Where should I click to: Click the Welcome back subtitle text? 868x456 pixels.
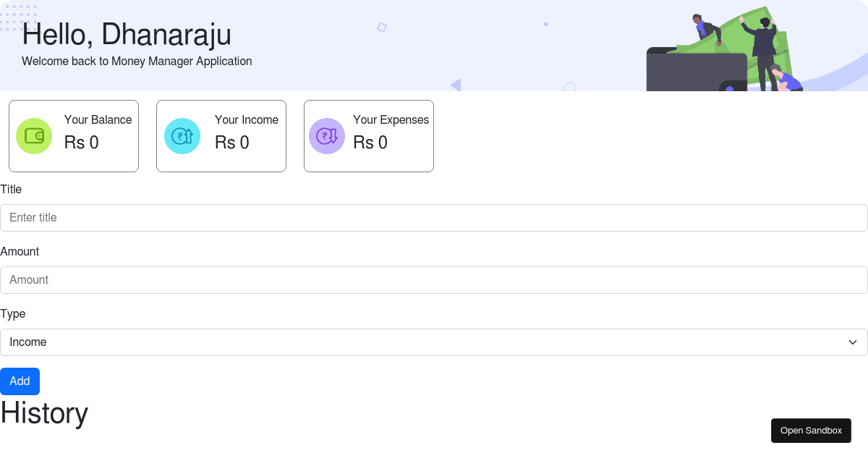(x=137, y=62)
